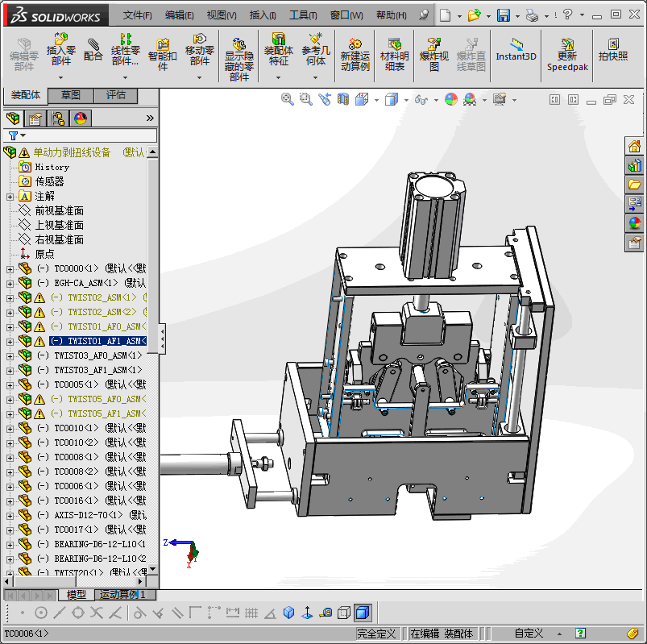Select 上视基准面 in the tree
Viewport: 647px width, 644px height.
(x=59, y=225)
